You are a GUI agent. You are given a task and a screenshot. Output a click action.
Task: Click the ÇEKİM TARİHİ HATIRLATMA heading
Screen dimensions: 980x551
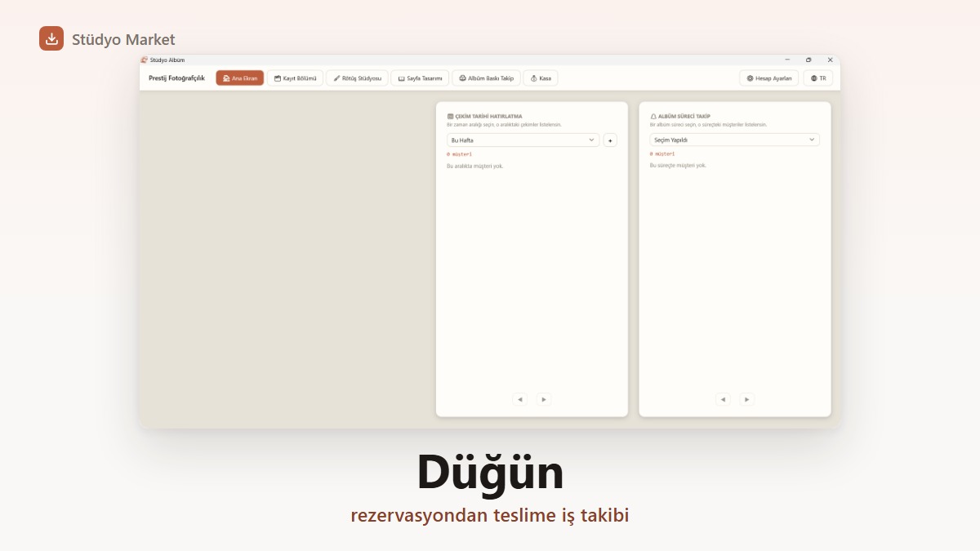tap(488, 117)
